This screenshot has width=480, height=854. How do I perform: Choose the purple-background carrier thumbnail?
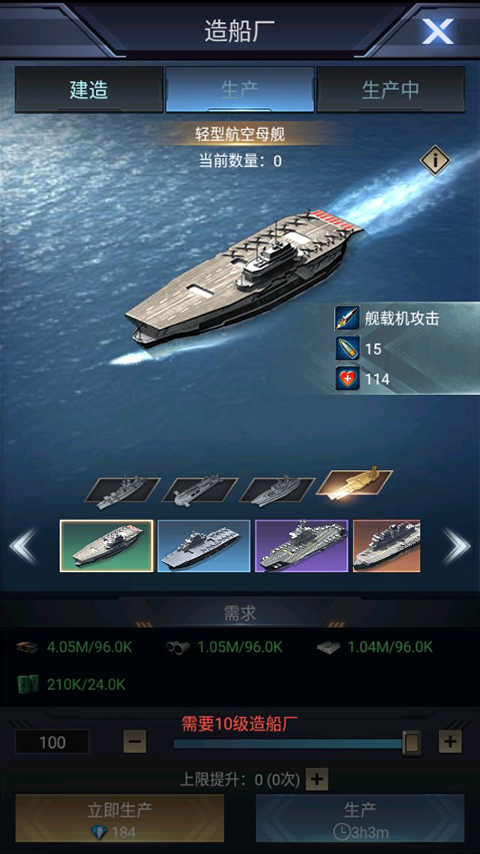(301, 546)
